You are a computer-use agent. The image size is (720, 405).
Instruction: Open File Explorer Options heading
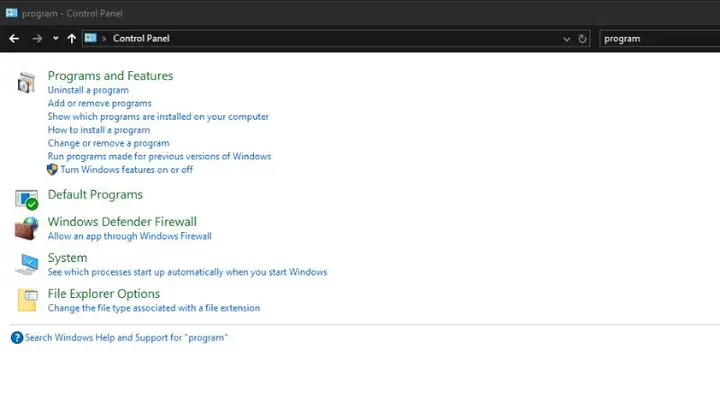[x=104, y=294]
